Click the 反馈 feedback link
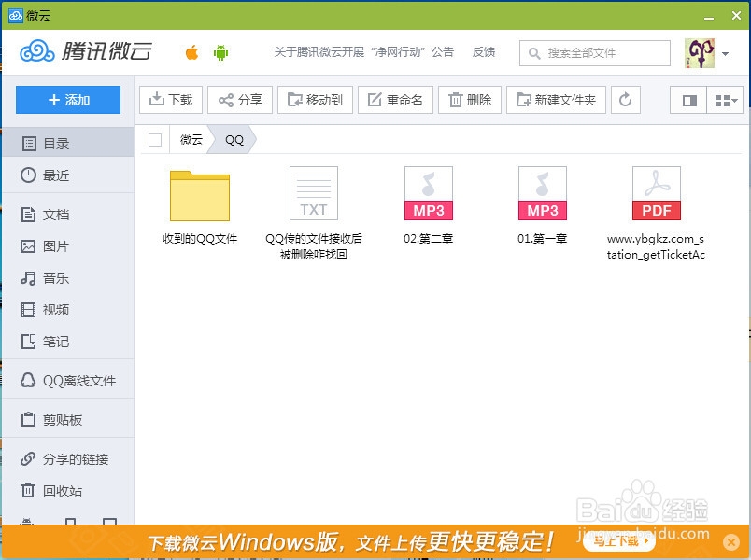The width and height of the screenshot is (751, 560). point(483,51)
